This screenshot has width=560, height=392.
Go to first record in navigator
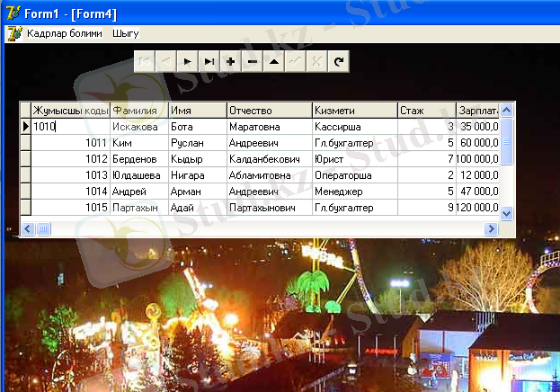tap(145, 61)
